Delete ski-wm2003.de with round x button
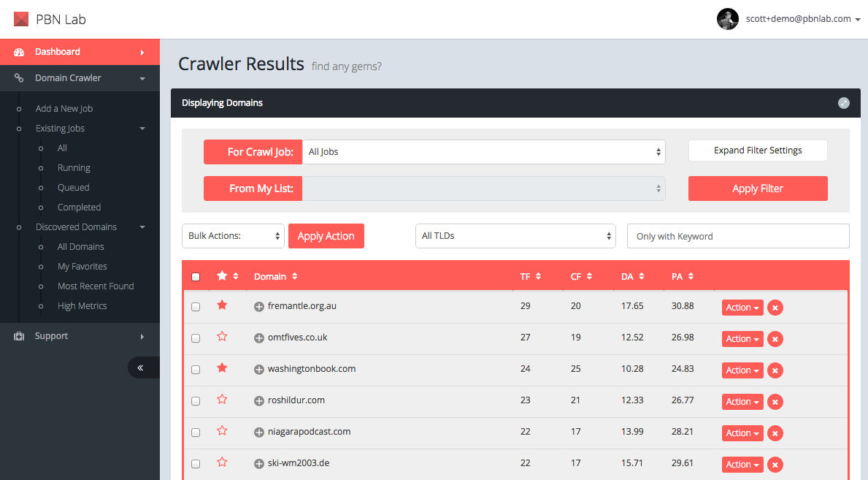 (775, 465)
